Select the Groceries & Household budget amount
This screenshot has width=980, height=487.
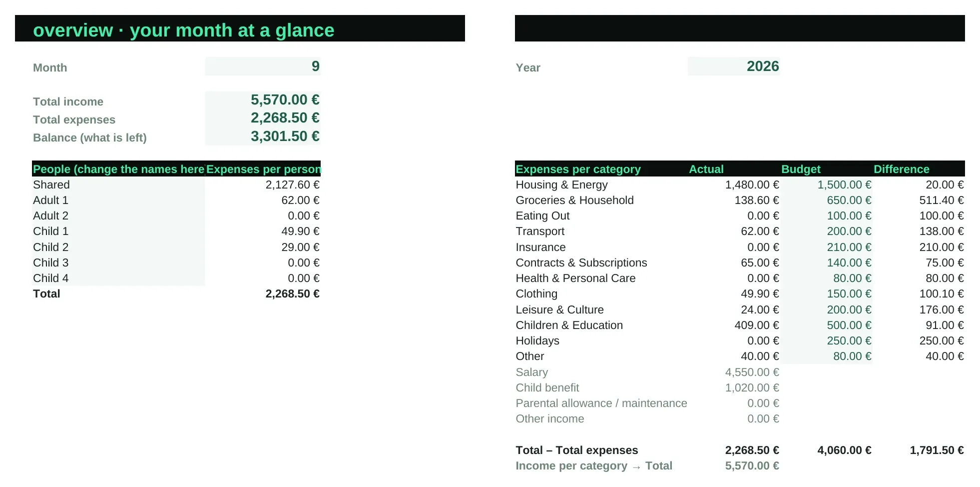(x=826, y=200)
